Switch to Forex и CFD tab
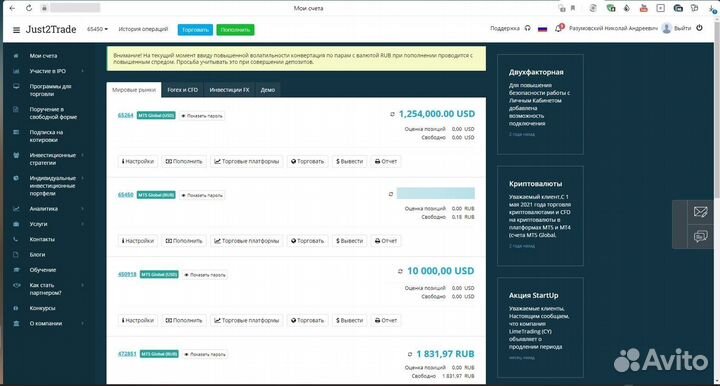This screenshot has width=720, height=386. point(182,90)
